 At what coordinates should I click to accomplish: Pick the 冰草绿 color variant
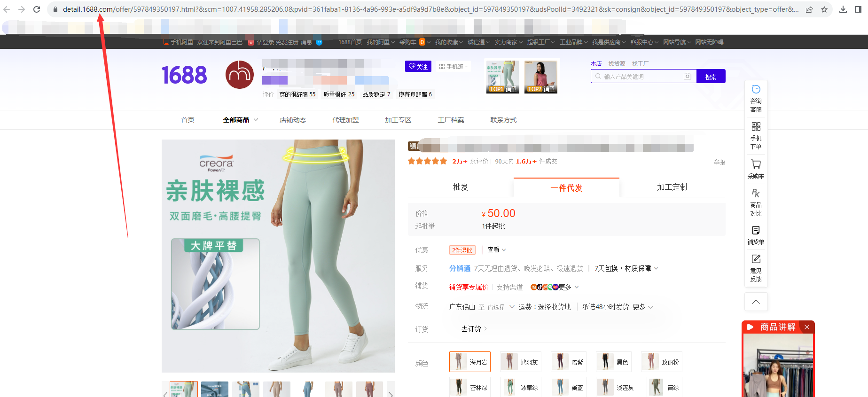[520, 387]
